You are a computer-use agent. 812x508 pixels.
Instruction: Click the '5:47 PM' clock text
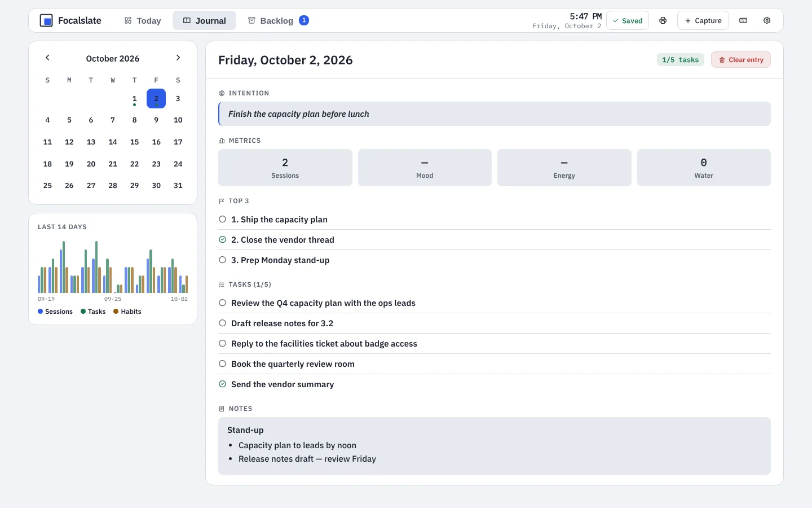[x=585, y=16]
